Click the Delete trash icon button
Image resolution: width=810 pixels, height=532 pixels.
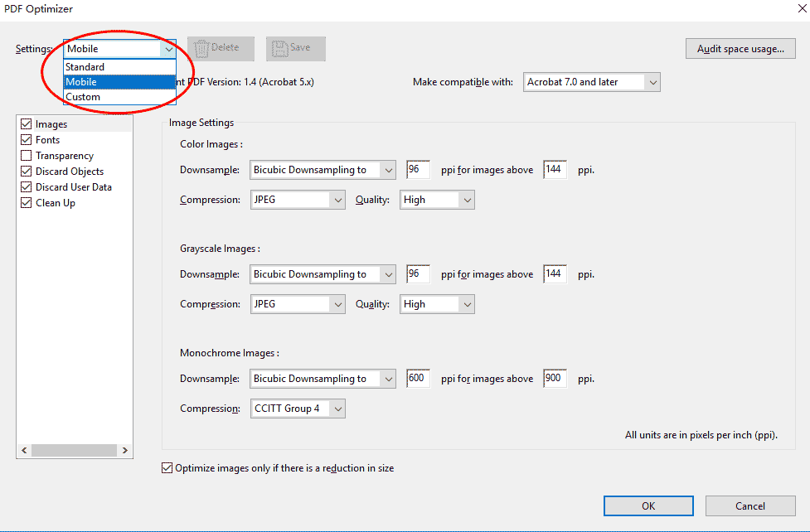coord(215,48)
